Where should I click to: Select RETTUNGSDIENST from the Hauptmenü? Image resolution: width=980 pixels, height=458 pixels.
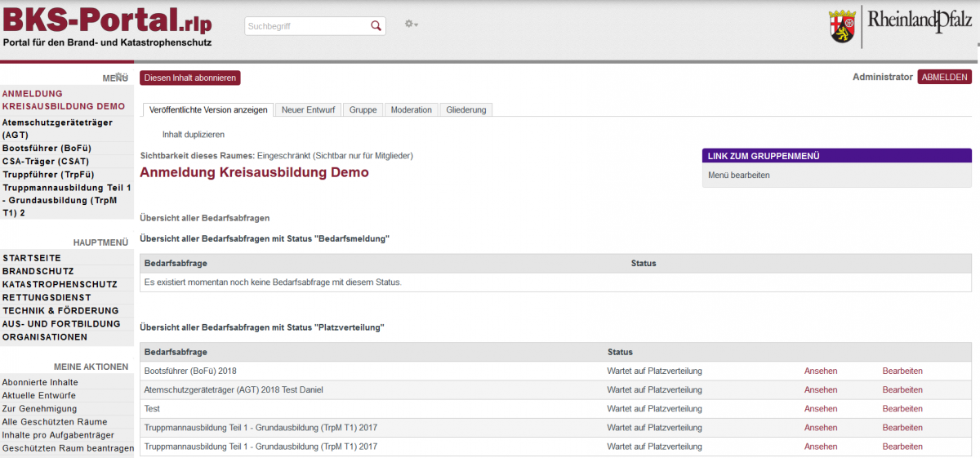click(47, 297)
